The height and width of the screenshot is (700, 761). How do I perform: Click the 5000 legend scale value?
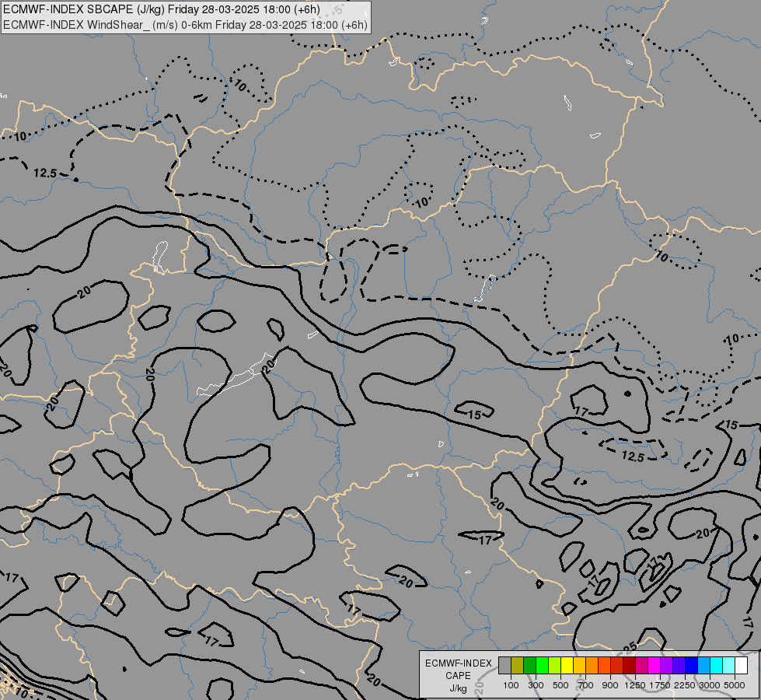tap(735, 685)
